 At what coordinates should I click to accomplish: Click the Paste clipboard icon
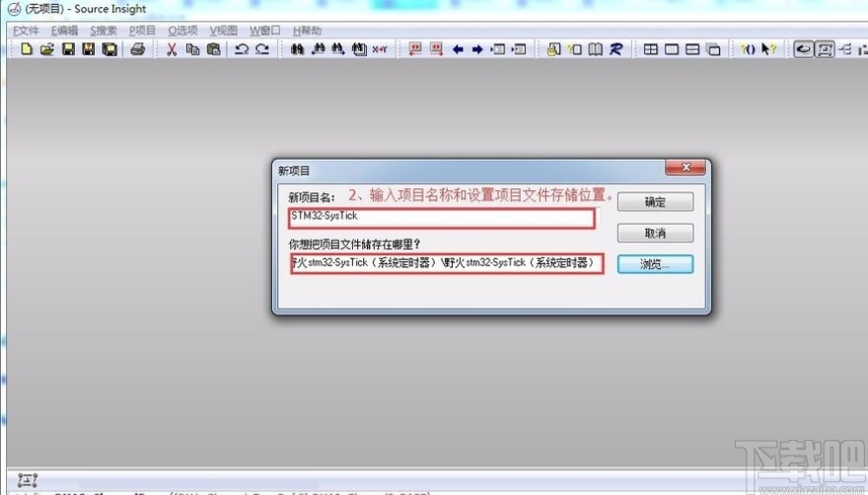point(213,49)
